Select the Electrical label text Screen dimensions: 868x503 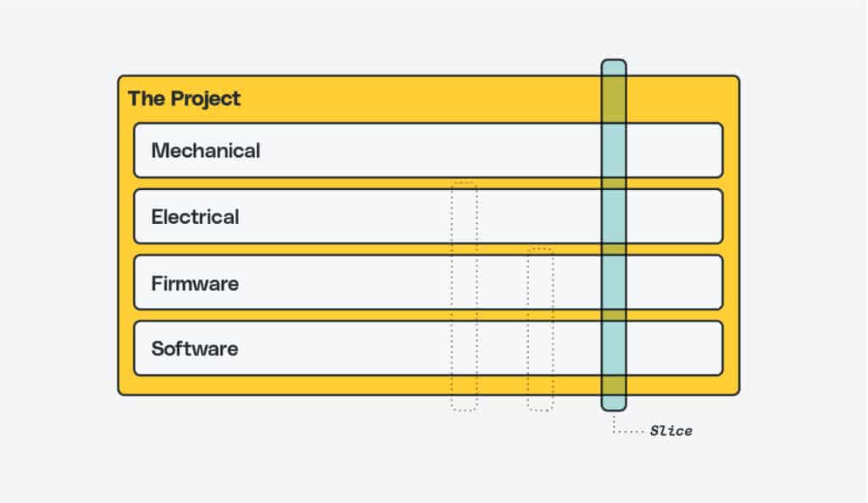pos(195,216)
